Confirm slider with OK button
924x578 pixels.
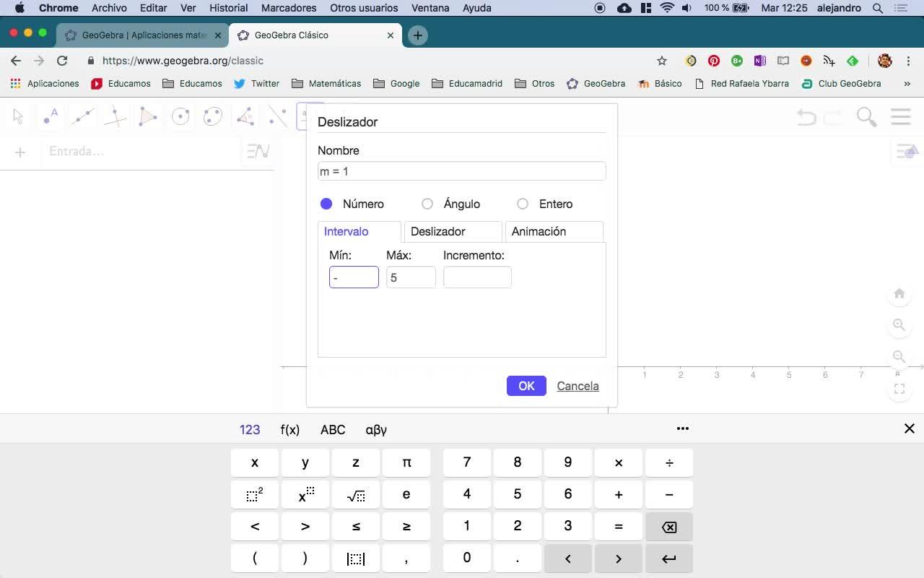pos(526,386)
